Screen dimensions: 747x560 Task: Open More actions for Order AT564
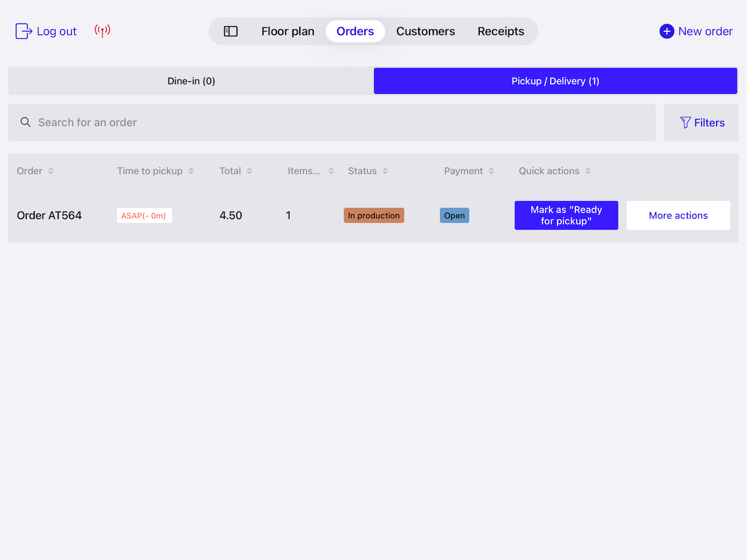coord(678,215)
